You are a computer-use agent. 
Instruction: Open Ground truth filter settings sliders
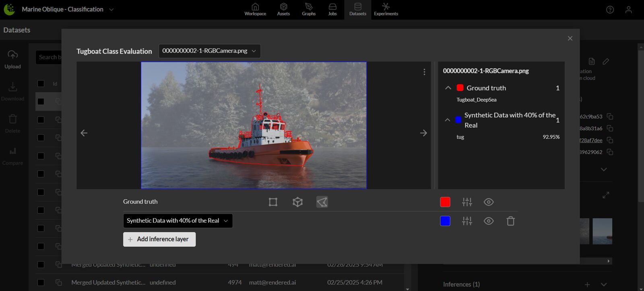point(467,202)
